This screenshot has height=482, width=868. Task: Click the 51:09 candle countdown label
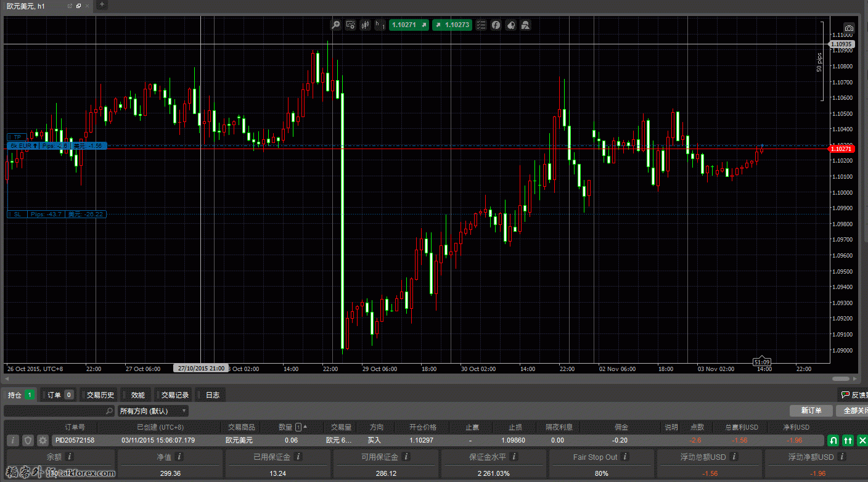pyautogui.click(x=762, y=362)
